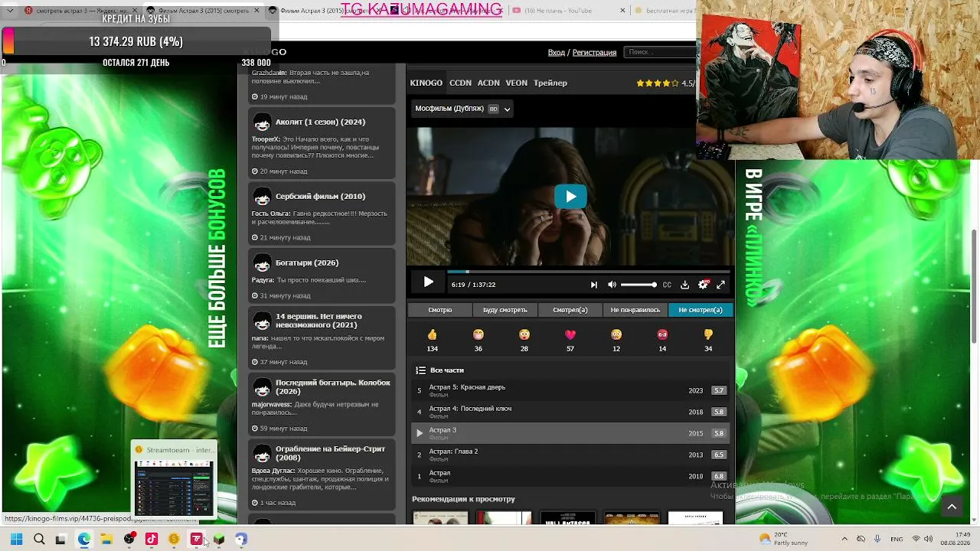The image size is (980, 551).
Task: Mark the film as Буду смотреть
Action: (505, 310)
